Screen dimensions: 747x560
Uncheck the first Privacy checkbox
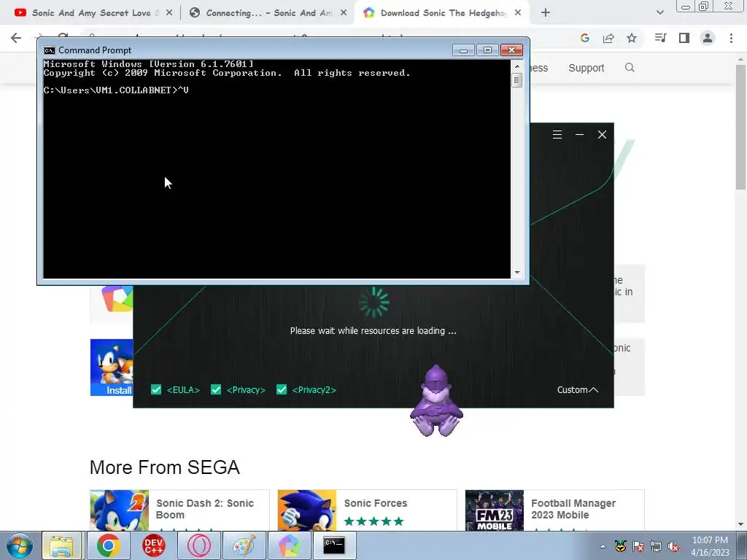(x=216, y=389)
